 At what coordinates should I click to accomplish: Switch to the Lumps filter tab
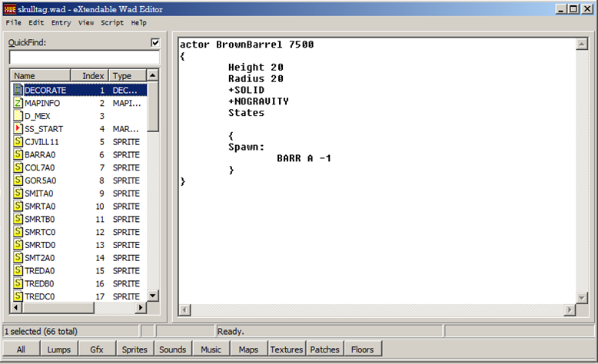[58, 349]
